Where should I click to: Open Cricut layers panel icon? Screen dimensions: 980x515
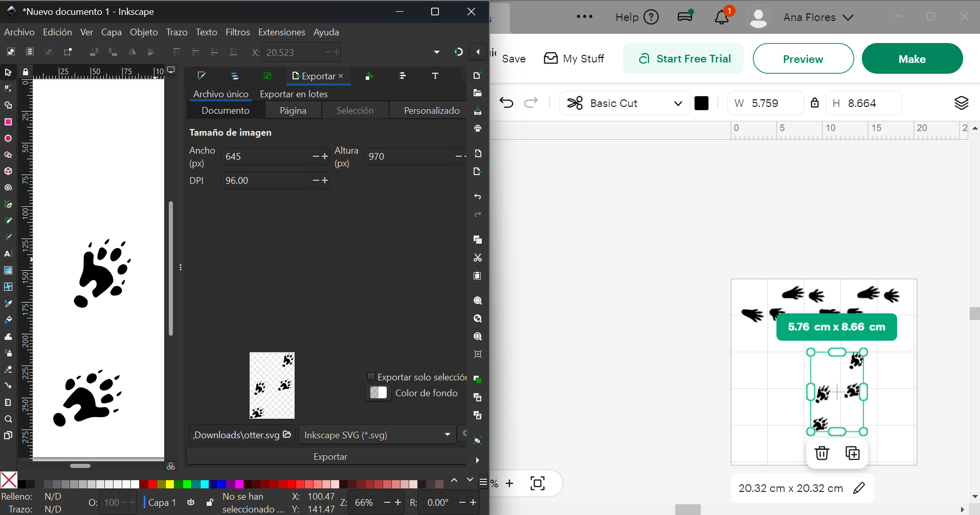pos(962,103)
